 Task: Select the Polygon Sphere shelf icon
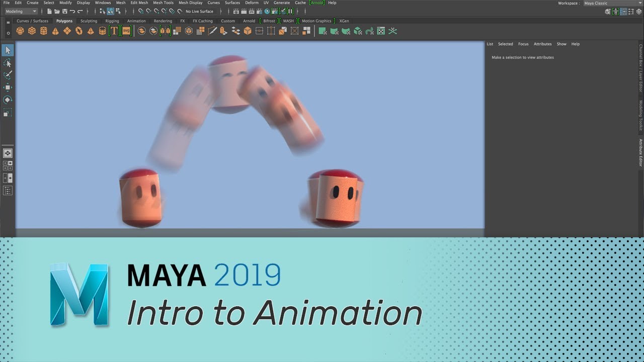[x=20, y=31]
